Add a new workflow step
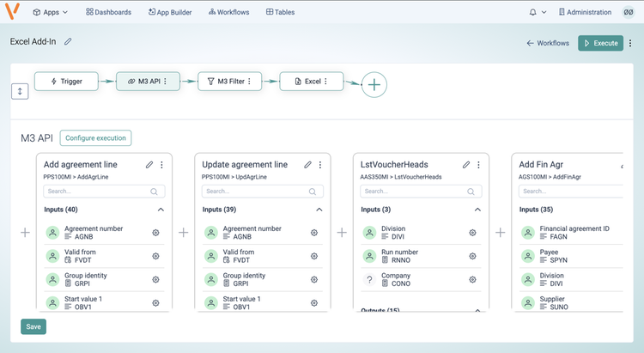This screenshot has height=353, width=644. point(374,85)
